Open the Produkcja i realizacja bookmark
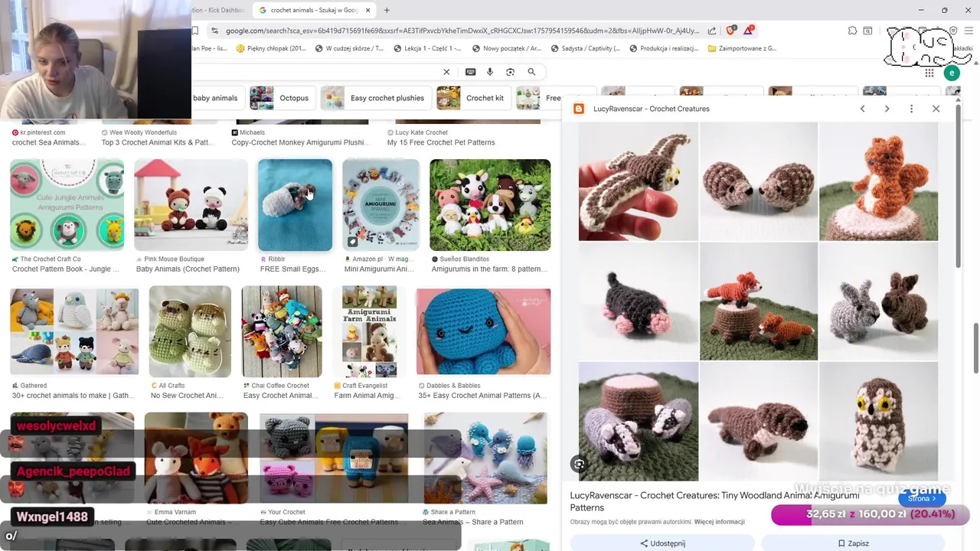980x551 pixels. pos(664,48)
